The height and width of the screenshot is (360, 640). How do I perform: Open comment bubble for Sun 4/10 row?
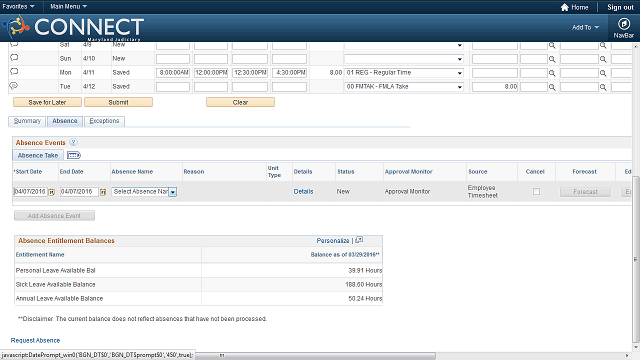(14, 58)
